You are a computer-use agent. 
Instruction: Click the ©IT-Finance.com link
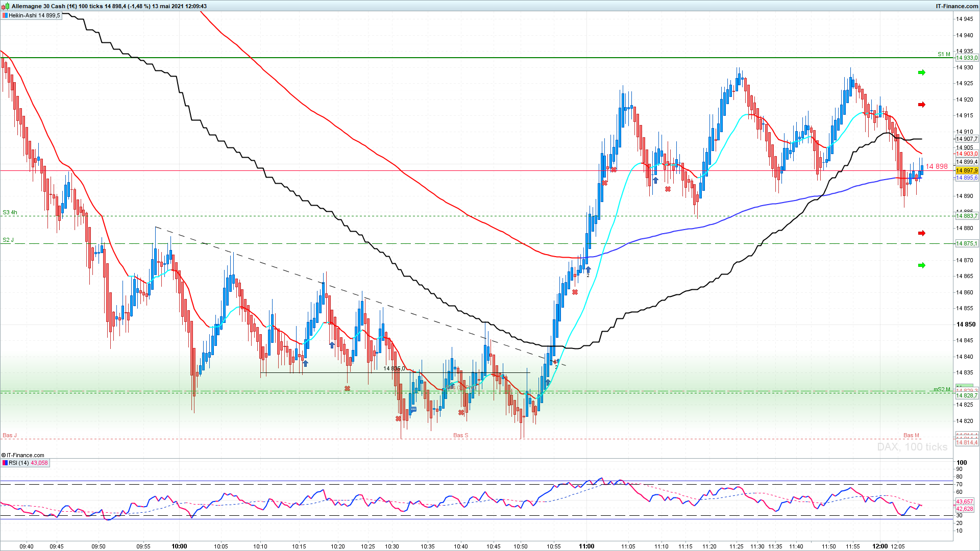click(x=22, y=455)
